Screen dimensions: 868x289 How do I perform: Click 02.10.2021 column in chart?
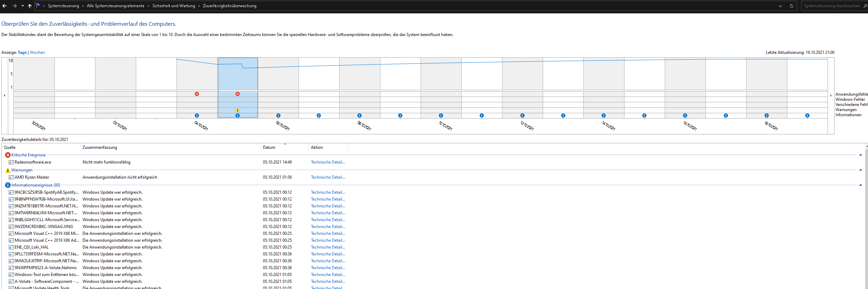point(115,88)
